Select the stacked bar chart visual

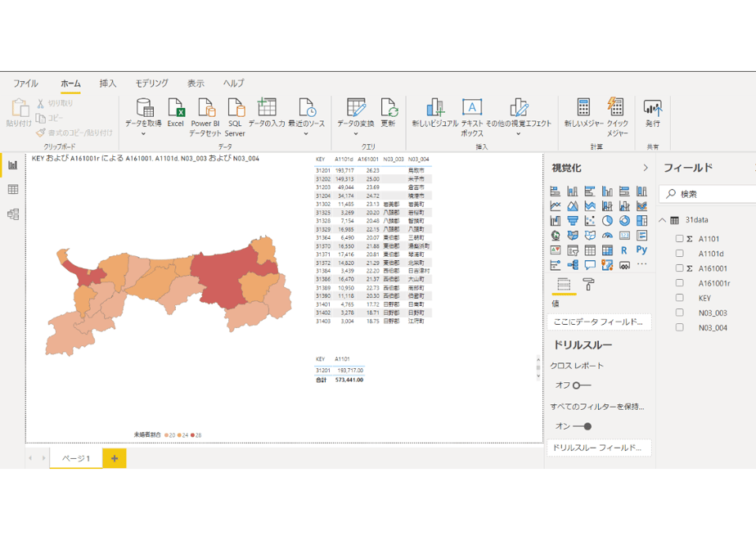coord(556,191)
